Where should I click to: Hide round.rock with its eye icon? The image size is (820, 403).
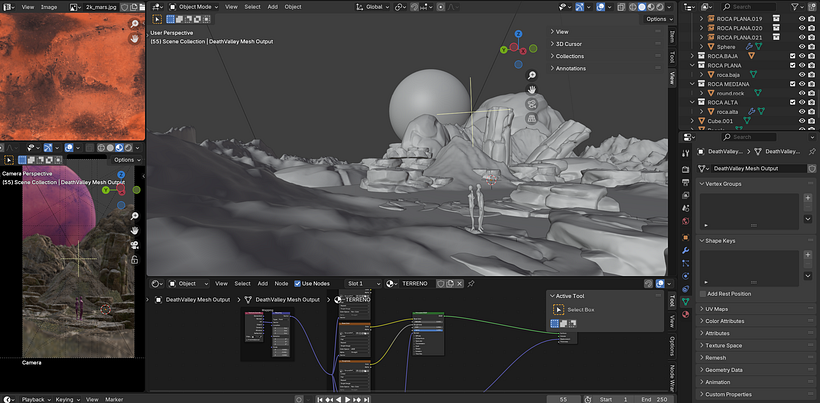point(802,93)
